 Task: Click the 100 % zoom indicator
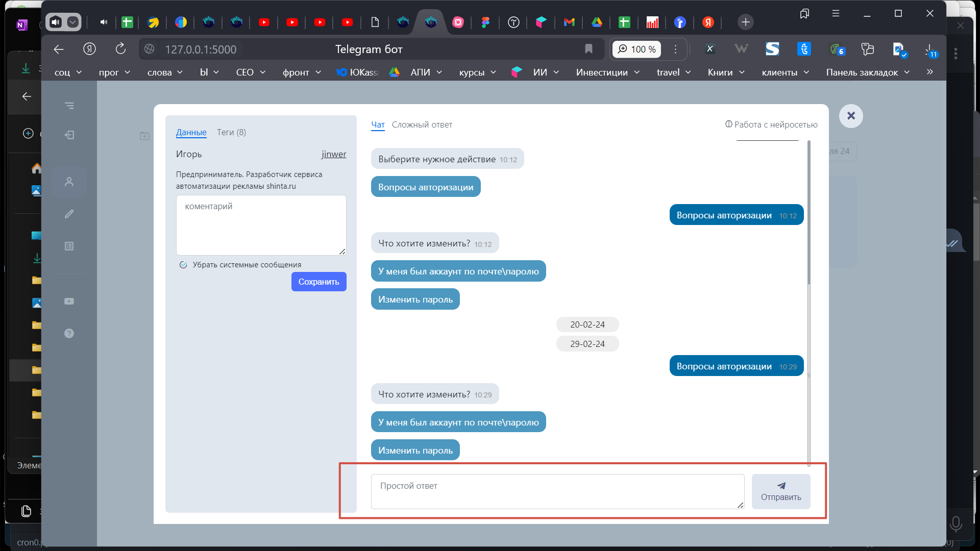tap(637, 49)
